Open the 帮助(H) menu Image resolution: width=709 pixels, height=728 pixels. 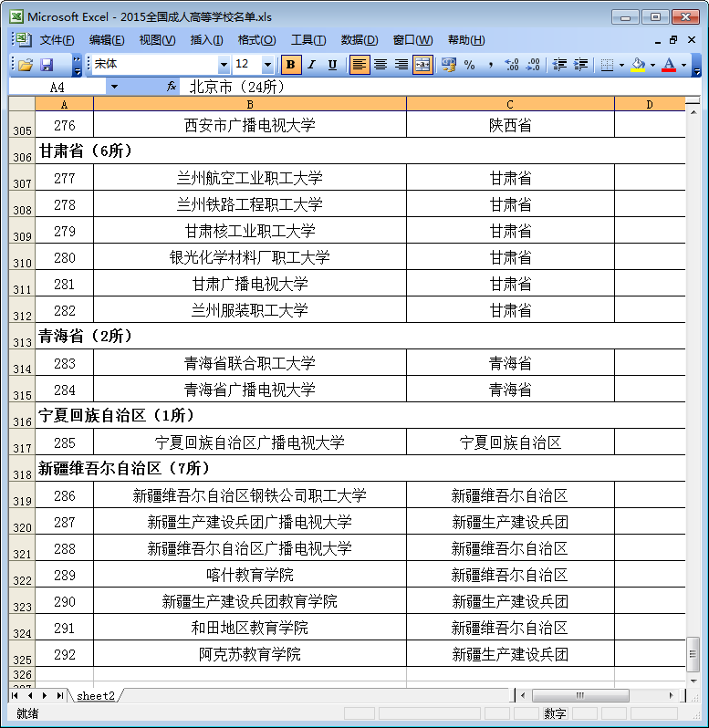tap(466, 40)
